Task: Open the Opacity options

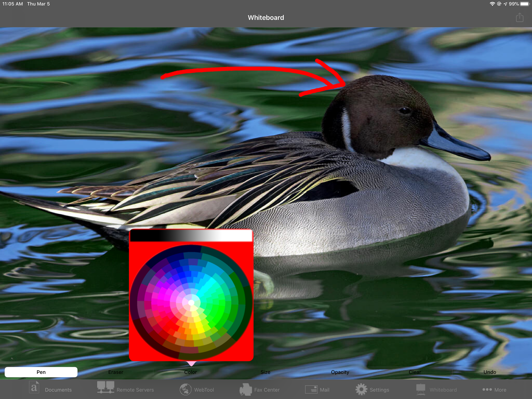Action: [x=340, y=372]
